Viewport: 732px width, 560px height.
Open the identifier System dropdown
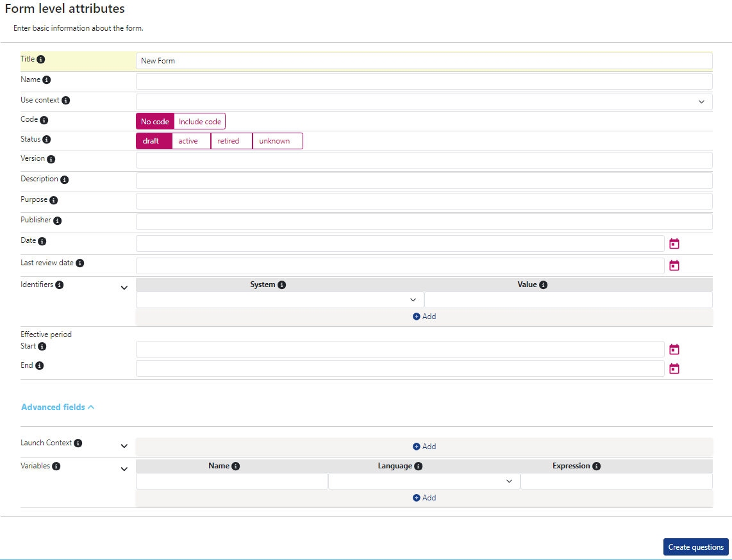click(413, 299)
